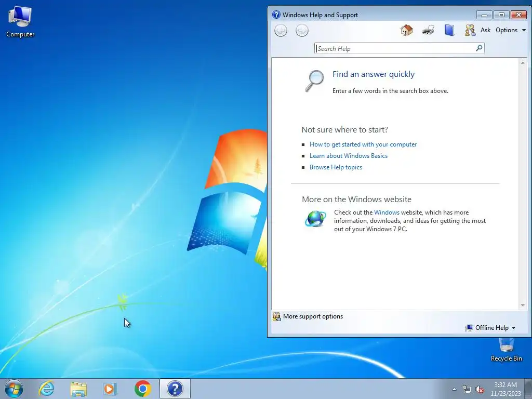Open the taskbar clock and date

click(x=506, y=389)
